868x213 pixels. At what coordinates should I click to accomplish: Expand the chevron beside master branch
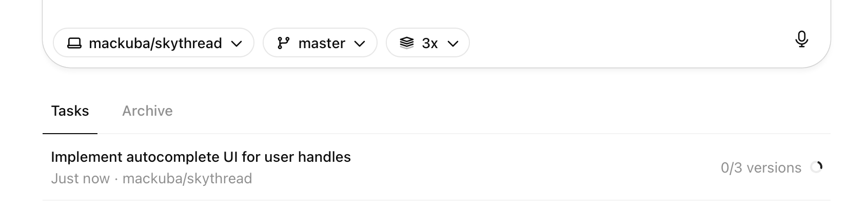(x=360, y=44)
